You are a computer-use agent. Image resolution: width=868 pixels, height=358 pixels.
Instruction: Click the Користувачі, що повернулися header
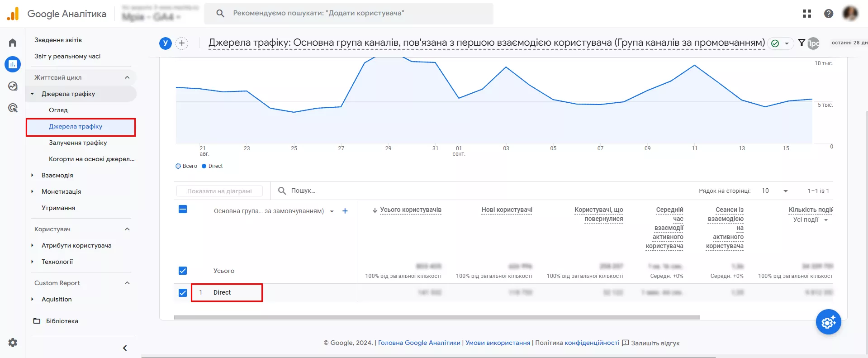click(598, 214)
